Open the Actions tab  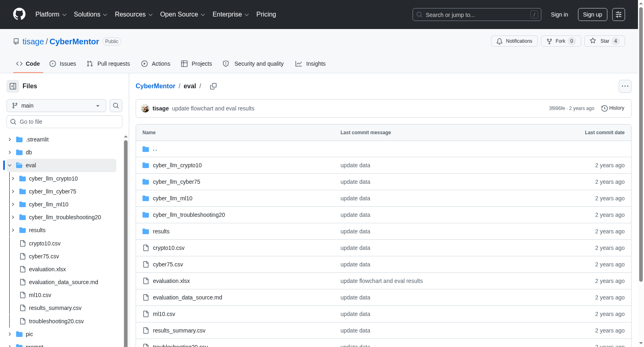[156, 64]
